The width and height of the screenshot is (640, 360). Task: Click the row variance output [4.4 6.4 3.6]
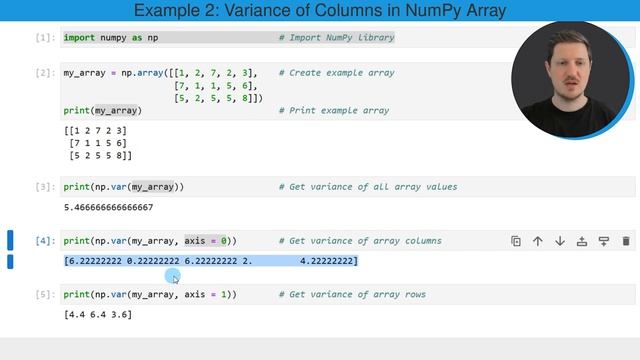(x=98, y=315)
